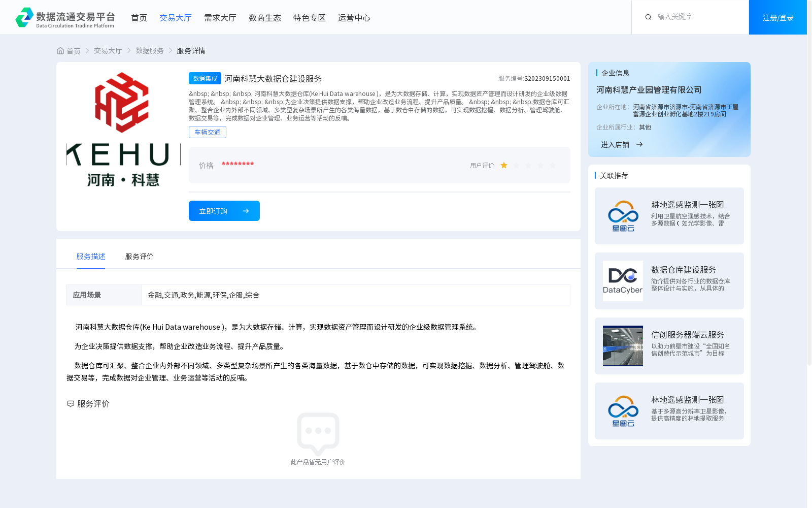Click the service title 河南科慧大数据仓建设服务
The width and height of the screenshot is (812, 508).
coord(273,79)
